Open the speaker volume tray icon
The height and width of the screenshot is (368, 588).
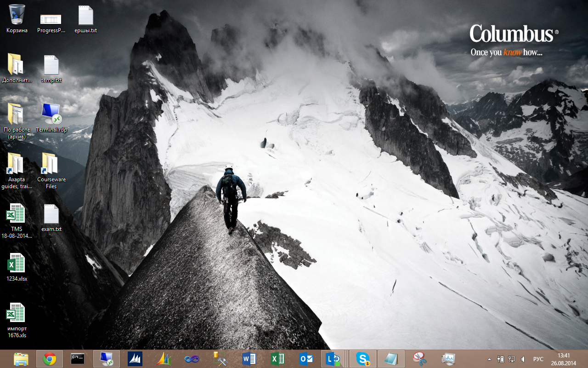pos(523,359)
